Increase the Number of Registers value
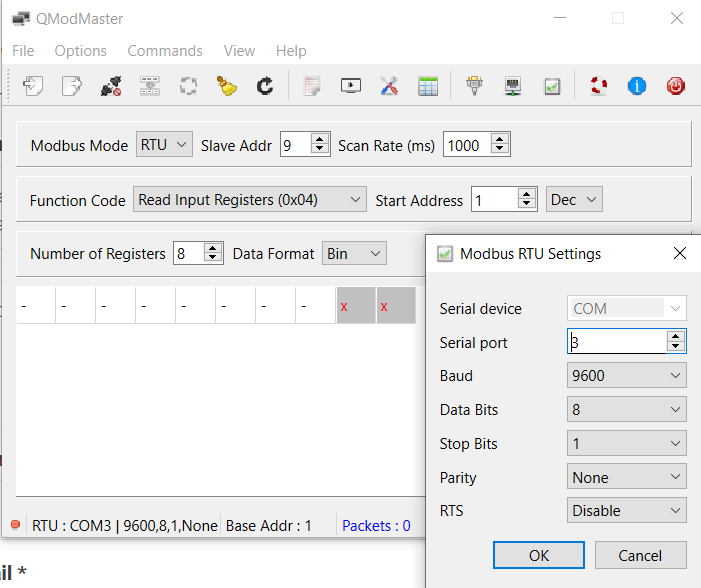The width and height of the screenshot is (701, 588). (x=213, y=248)
